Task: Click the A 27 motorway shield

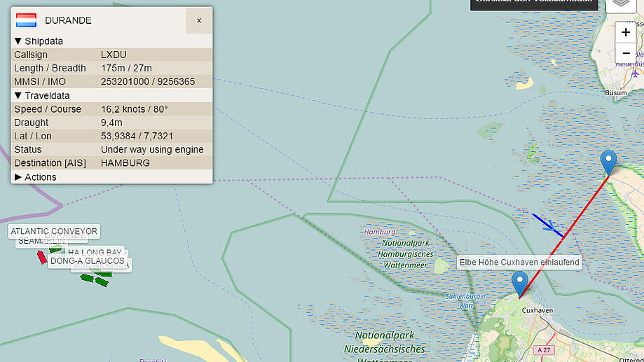Action: [544, 350]
